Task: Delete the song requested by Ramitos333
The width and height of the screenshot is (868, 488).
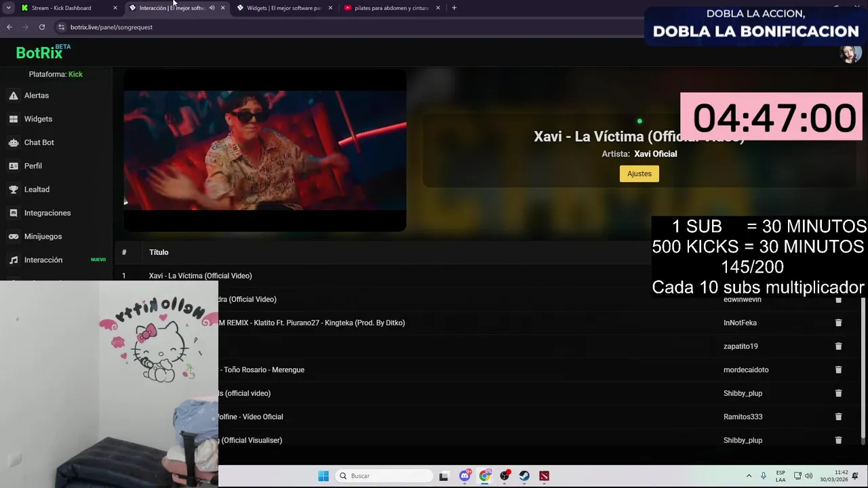Action: [x=838, y=417]
